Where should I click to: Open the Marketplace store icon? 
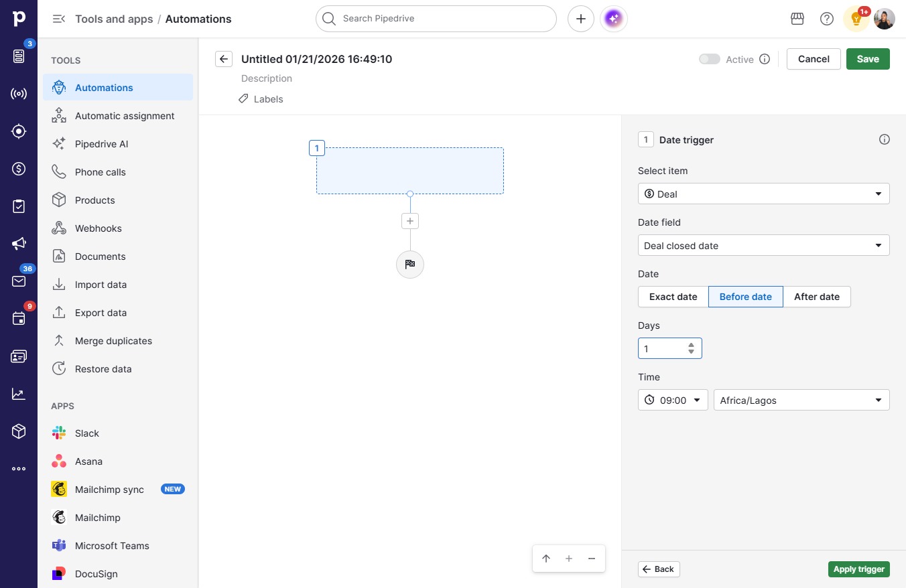(797, 19)
